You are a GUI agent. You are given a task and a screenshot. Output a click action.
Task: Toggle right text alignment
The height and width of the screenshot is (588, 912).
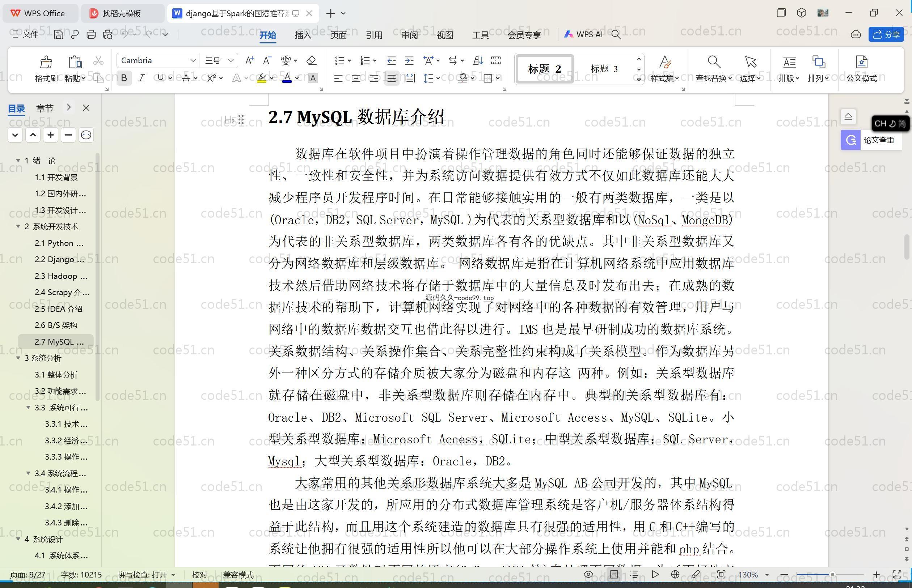point(373,78)
